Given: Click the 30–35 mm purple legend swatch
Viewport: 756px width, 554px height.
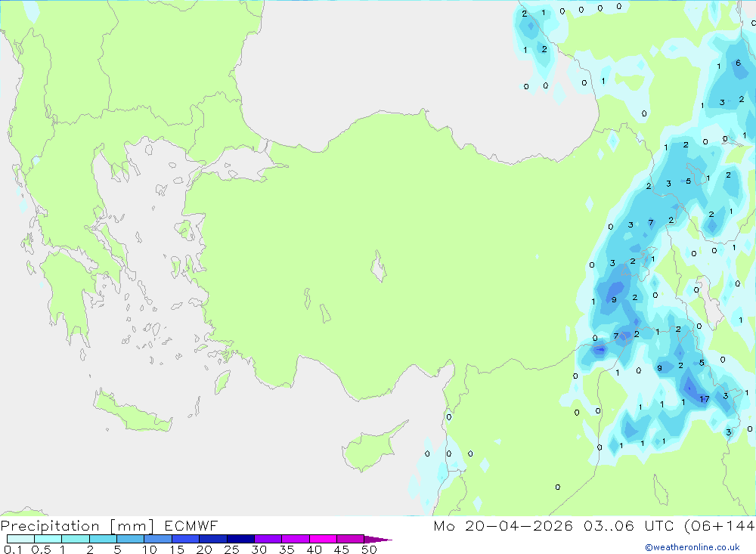Looking at the screenshot, I should [268, 539].
